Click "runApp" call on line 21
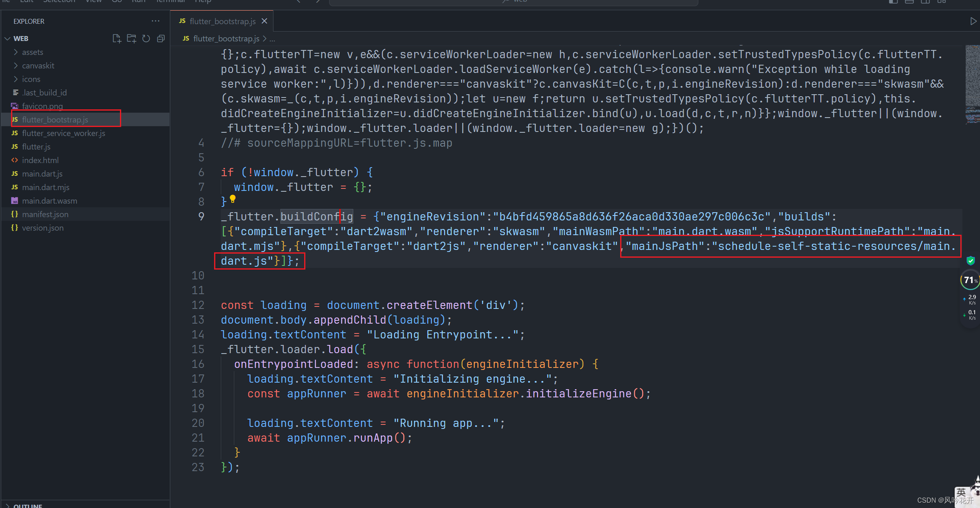The height and width of the screenshot is (508, 980). pyautogui.click(x=373, y=438)
